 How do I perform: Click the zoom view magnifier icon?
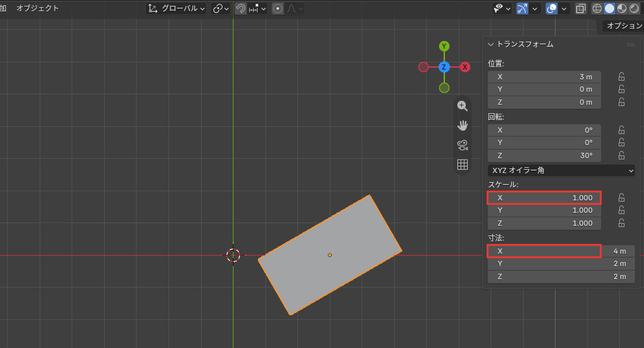[463, 105]
